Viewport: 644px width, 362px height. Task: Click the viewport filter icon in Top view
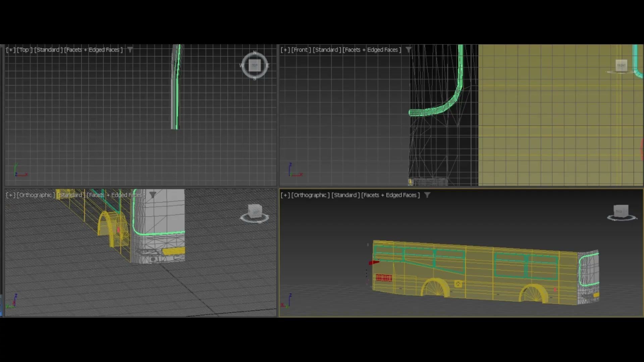click(x=130, y=50)
